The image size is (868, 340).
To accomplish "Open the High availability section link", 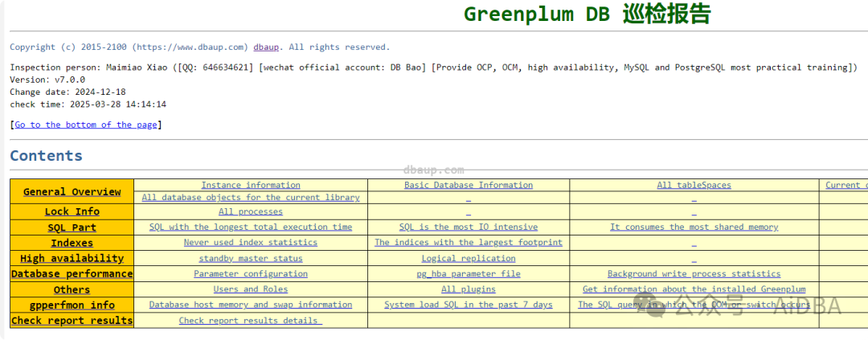I will click(x=72, y=258).
